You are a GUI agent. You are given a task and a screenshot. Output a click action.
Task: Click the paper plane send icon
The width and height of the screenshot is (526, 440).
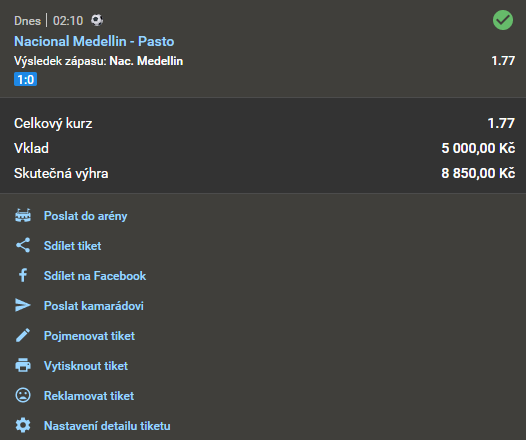(23, 305)
